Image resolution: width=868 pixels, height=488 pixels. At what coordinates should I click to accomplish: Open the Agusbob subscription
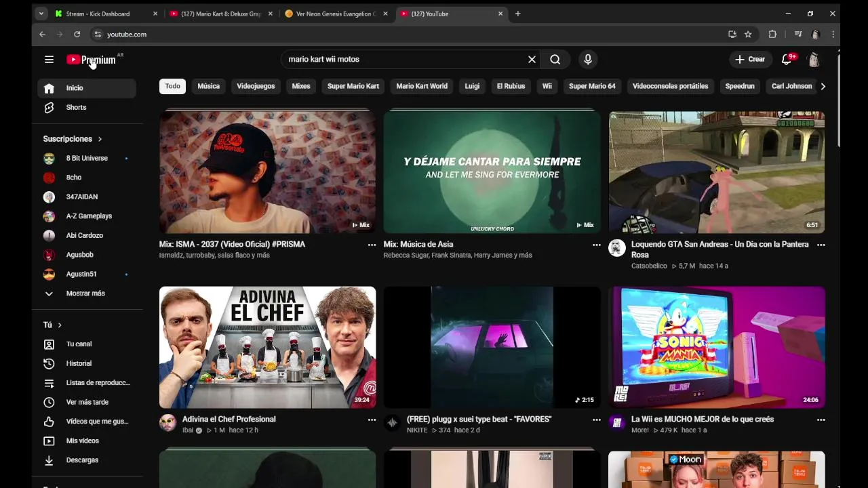[87, 255]
